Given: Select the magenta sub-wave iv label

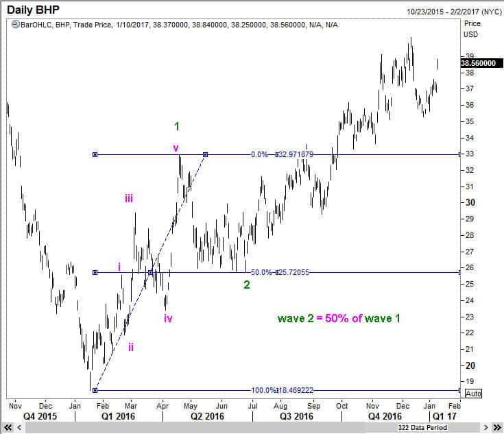Looking at the screenshot, I should click(168, 318).
